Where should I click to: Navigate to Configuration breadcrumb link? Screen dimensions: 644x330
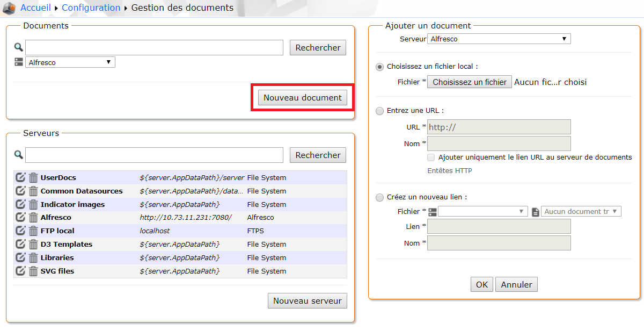click(91, 8)
